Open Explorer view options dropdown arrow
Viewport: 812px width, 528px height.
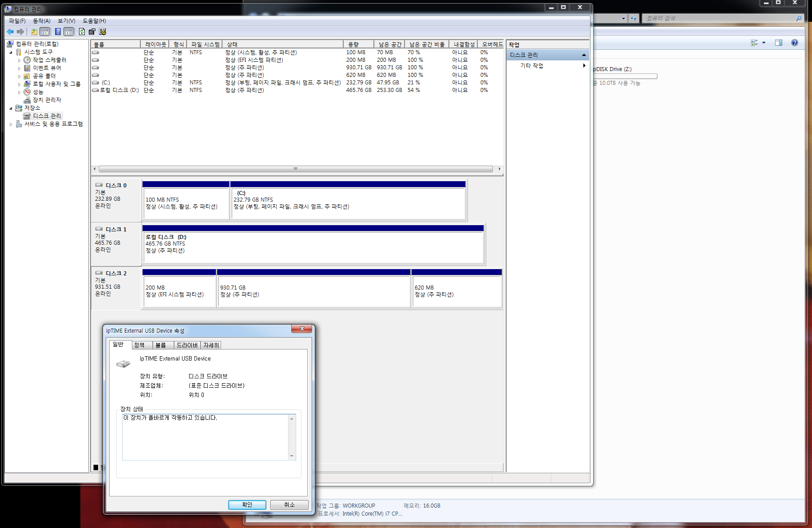(x=764, y=43)
